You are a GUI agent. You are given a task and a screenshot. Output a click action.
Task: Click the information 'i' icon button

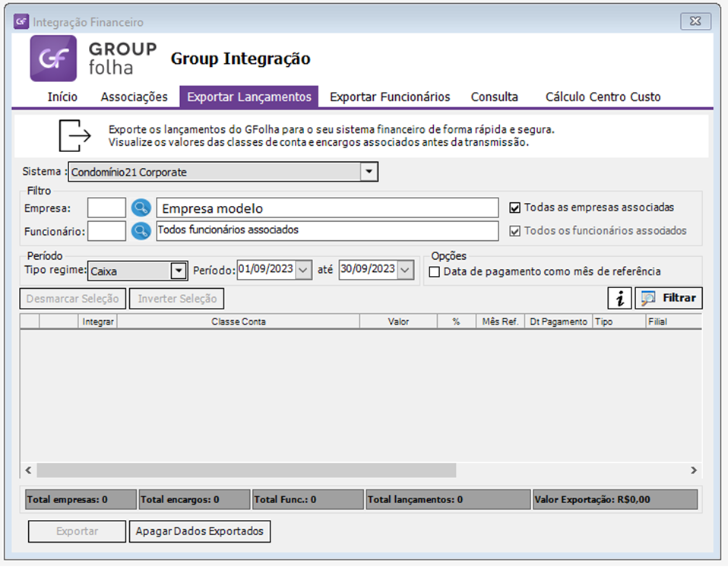tap(620, 299)
